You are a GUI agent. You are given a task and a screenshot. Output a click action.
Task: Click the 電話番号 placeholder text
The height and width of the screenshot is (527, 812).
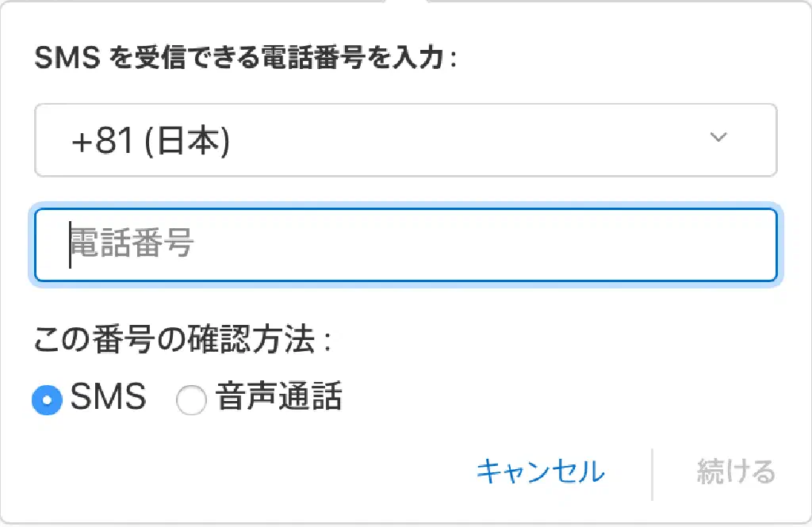click(x=132, y=243)
